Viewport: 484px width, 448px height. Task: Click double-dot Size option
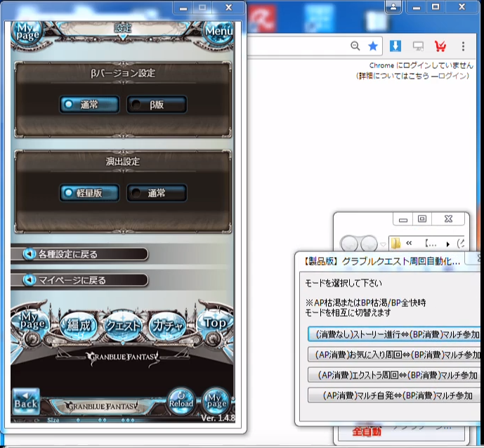pos(102,420)
